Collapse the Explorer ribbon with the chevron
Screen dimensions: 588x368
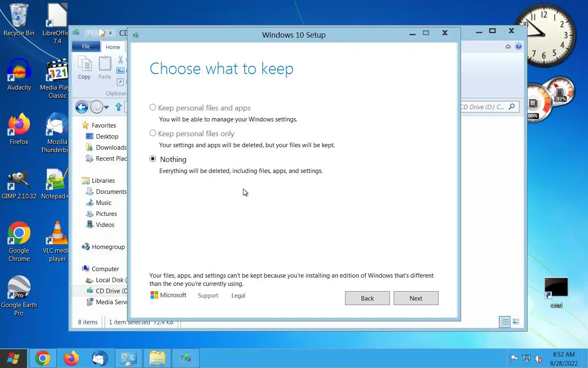pos(508,47)
